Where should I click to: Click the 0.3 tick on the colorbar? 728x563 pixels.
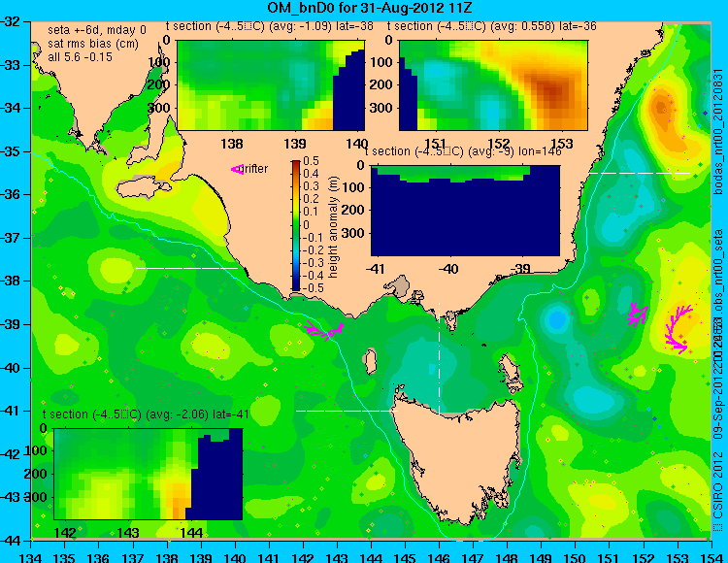tap(311, 186)
